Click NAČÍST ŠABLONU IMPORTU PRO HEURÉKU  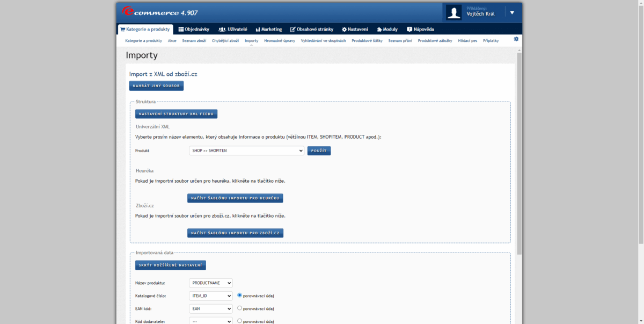235,198
